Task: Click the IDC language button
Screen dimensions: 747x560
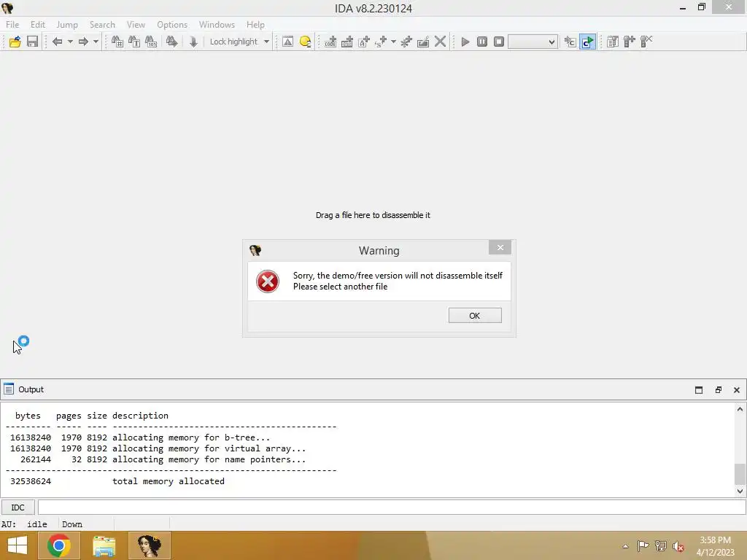Action: 18,507
